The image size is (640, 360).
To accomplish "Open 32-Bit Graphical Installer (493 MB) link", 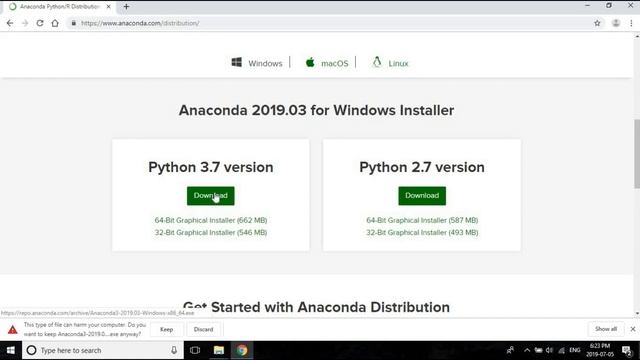I will tap(422, 232).
